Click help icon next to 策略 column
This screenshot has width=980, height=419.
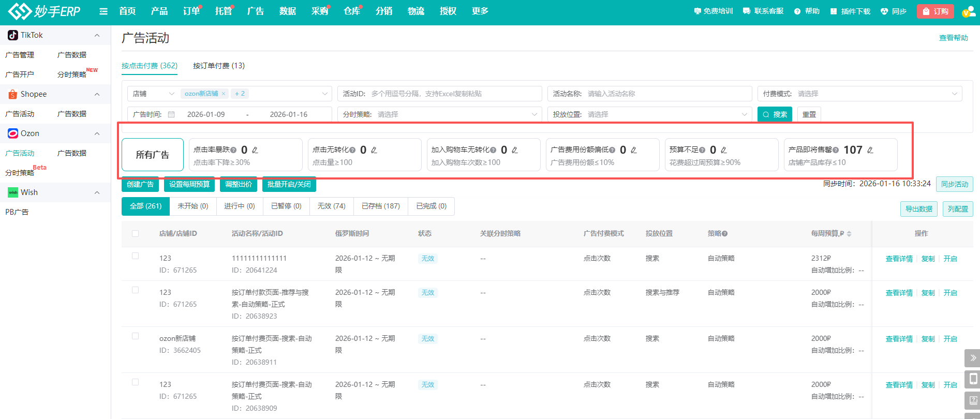pos(725,234)
